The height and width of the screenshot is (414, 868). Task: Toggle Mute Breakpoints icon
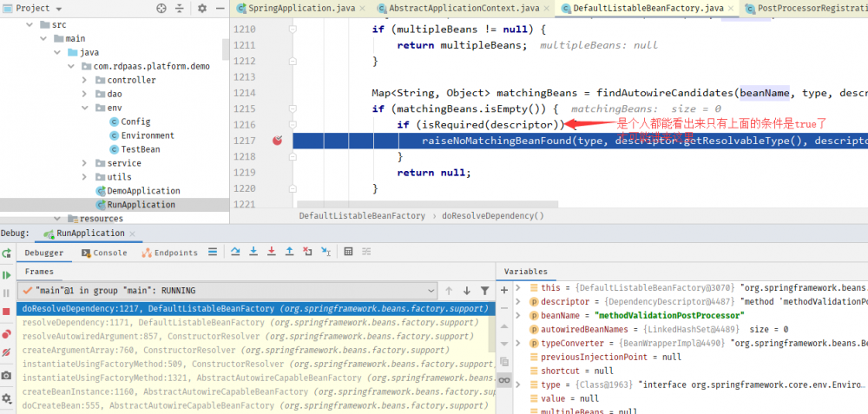(7, 352)
